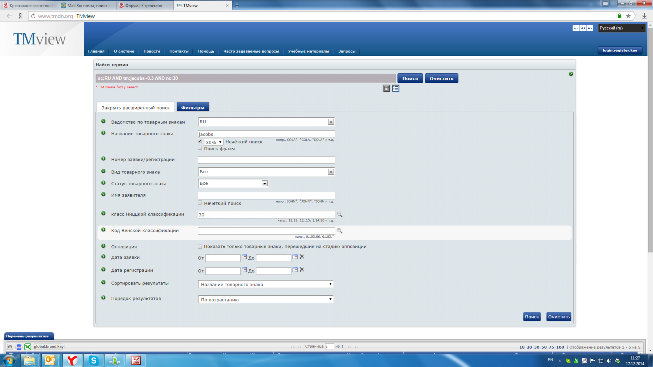Open Порядок результатов dropdown
The width and height of the screenshot is (653, 367).
(266, 299)
